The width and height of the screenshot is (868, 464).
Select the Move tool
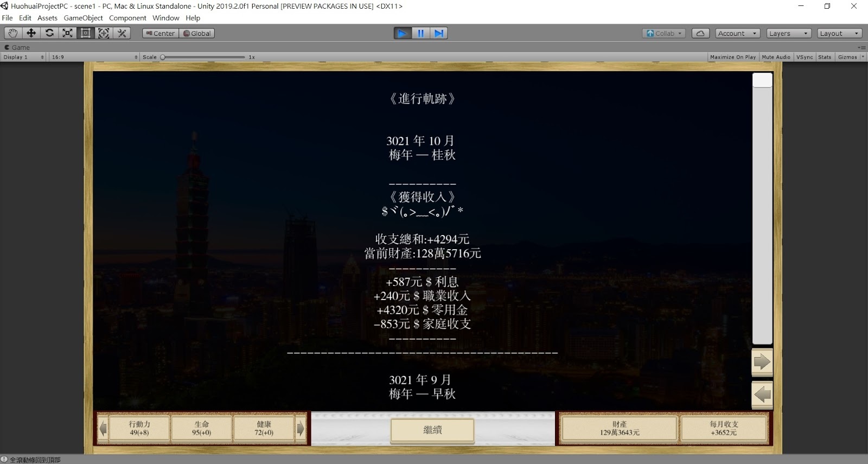[31, 33]
